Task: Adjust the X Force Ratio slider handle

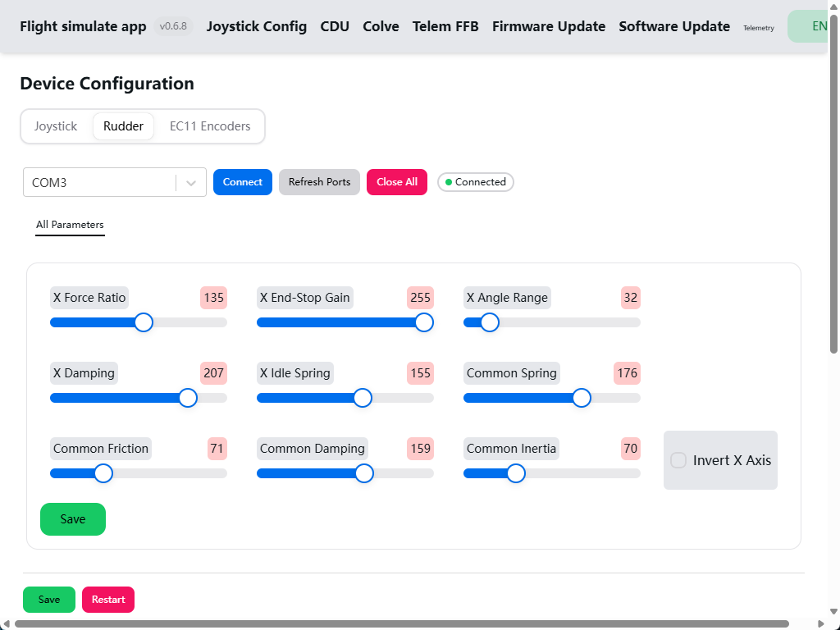Action: (144, 322)
